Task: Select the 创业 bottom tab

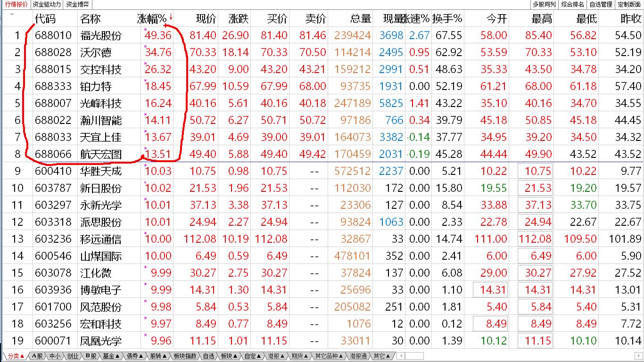Action: coord(73,356)
